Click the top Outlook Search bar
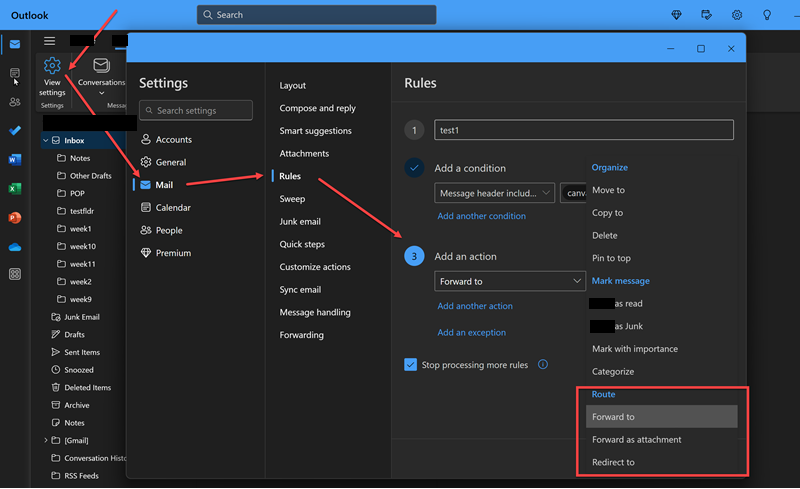This screenshot has width=800, height=489. coord(316,15)
